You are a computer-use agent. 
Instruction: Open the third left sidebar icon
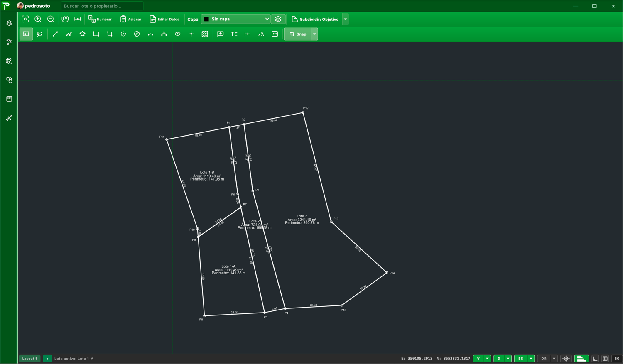(x=9, y=61)
